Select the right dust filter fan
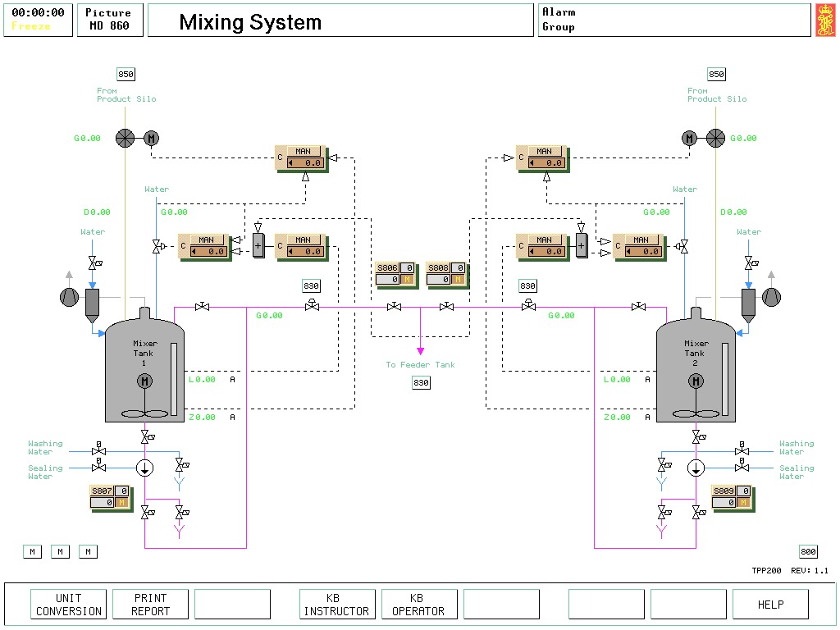This screenshot has height=630, width=840. [x=771, y=297]
